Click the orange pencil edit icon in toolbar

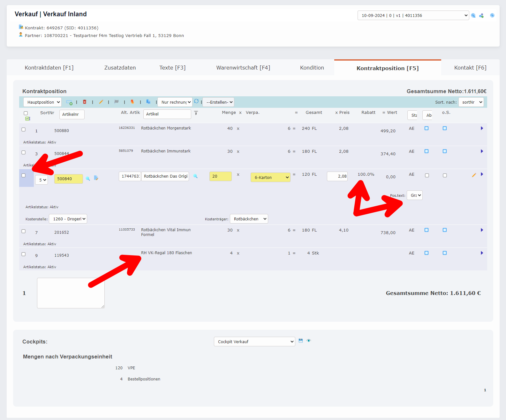coord(101,102)
